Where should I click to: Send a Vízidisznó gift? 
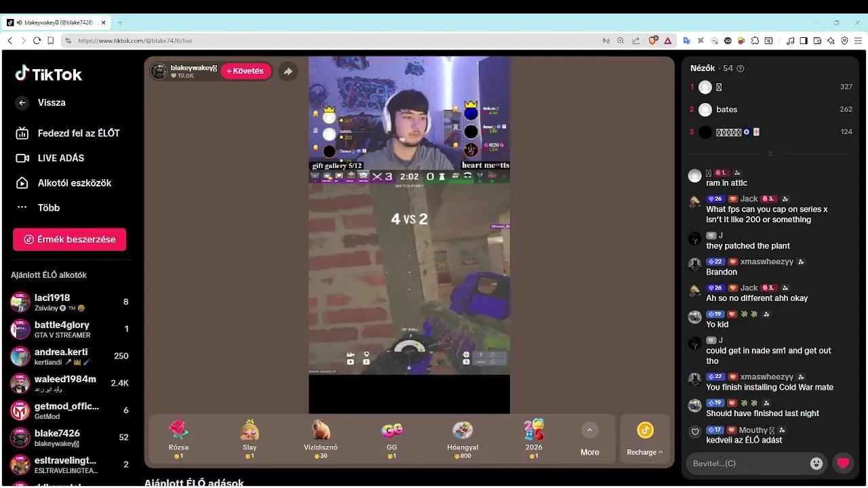pyautogui.click(x=321, y=439)
